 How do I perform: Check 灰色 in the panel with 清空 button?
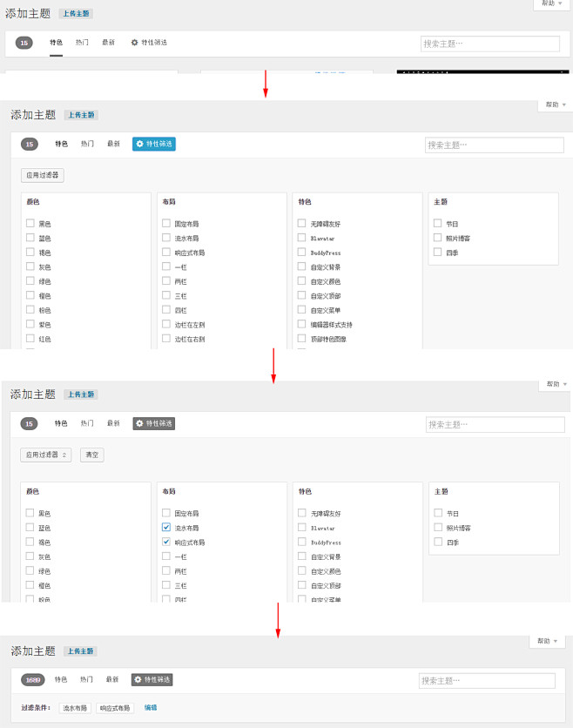(30, 556)
